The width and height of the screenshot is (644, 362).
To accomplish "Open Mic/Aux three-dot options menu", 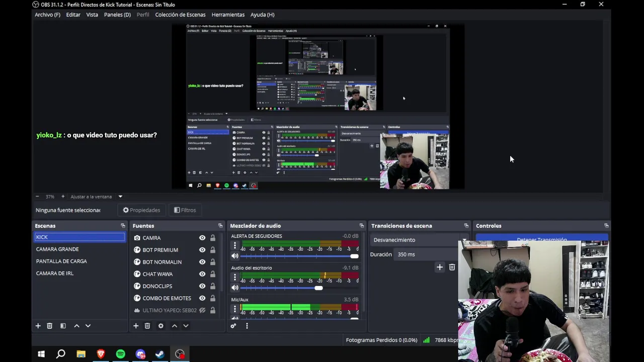I will (x=234, y=309).
